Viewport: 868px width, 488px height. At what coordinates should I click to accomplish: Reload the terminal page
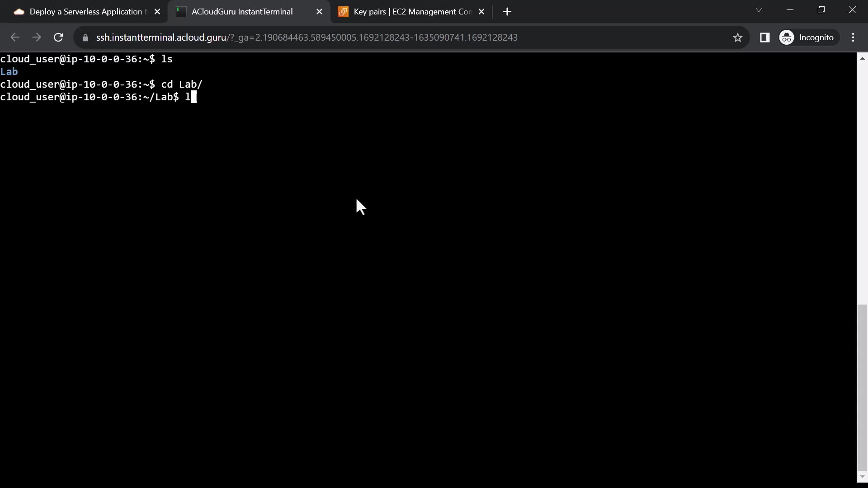[x=58, y=38]
